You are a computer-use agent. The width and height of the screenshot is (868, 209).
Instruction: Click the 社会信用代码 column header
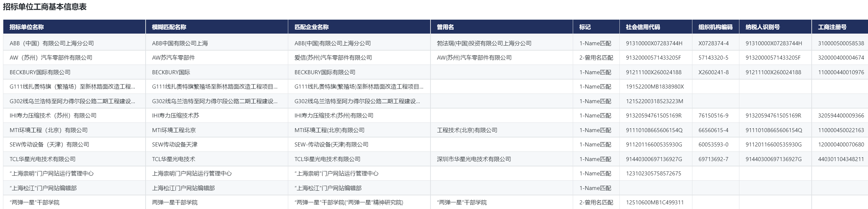click(x=656, y=27)
